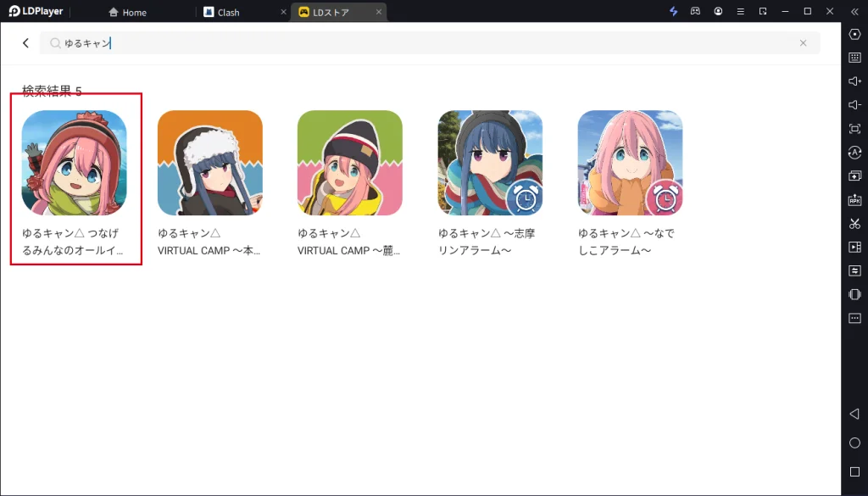Decrease volume with speaker minus icon
The width and height of the screenshot is (868, 496).
[854, 105]
